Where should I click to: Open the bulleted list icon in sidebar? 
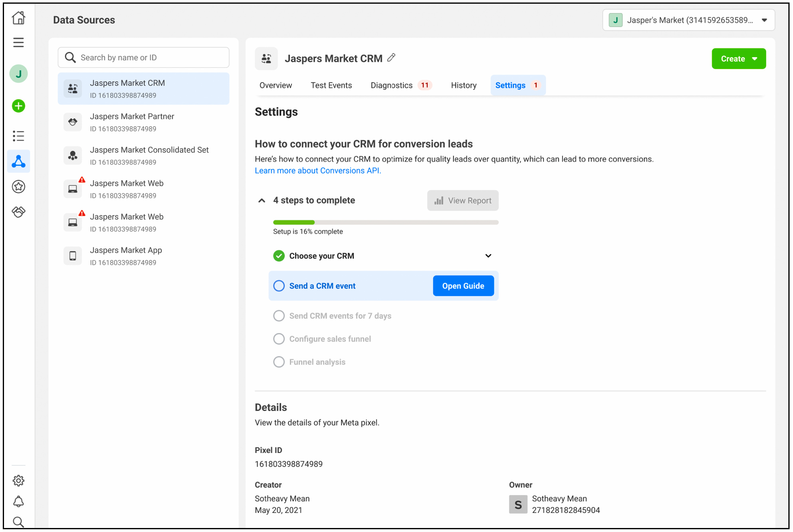(18, 136)
